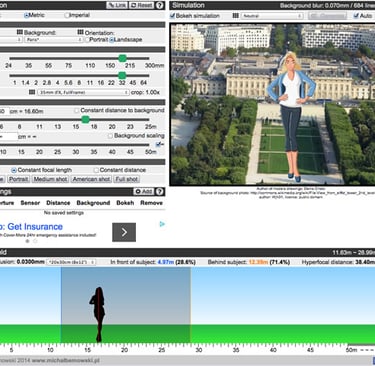Open the help icon beside the Add button

(160, 191)
